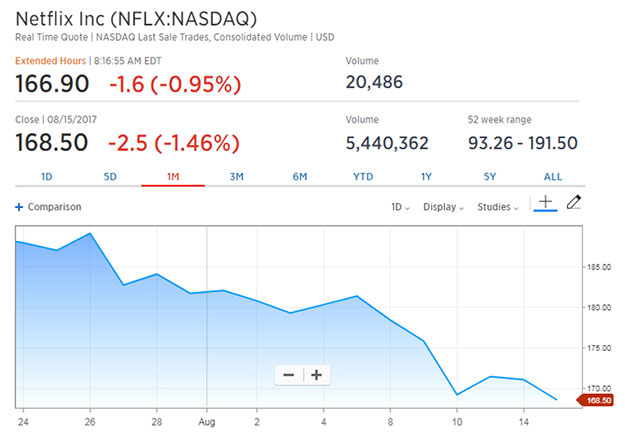Choose the 3M range tab
The width and height of the screenshot is (625, 442).
[237, 177]
